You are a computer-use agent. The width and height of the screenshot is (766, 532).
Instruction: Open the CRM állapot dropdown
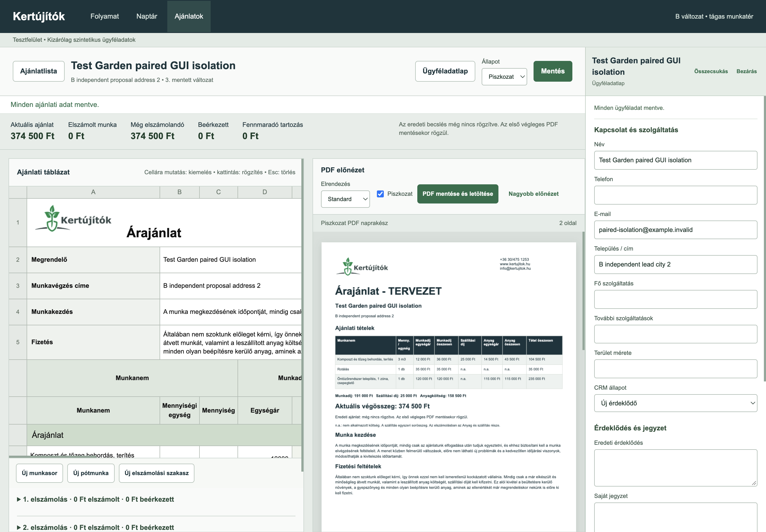(675, 403)
